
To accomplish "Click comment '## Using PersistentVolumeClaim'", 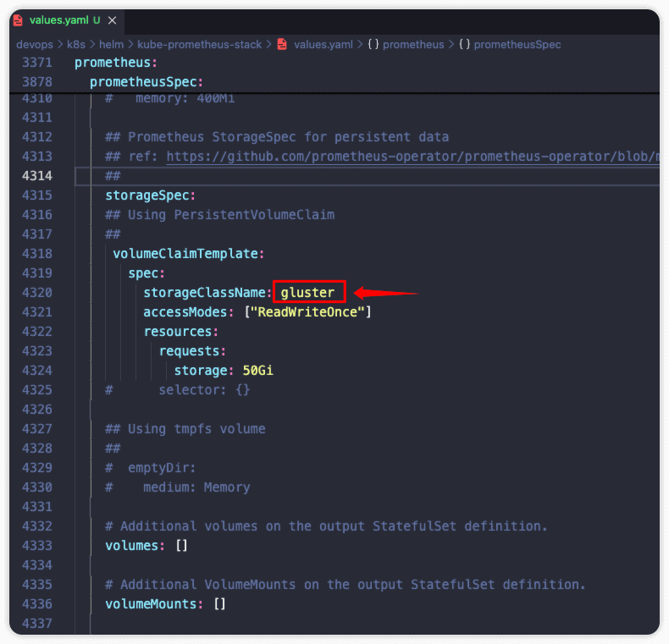I will (x=219, y=215).
